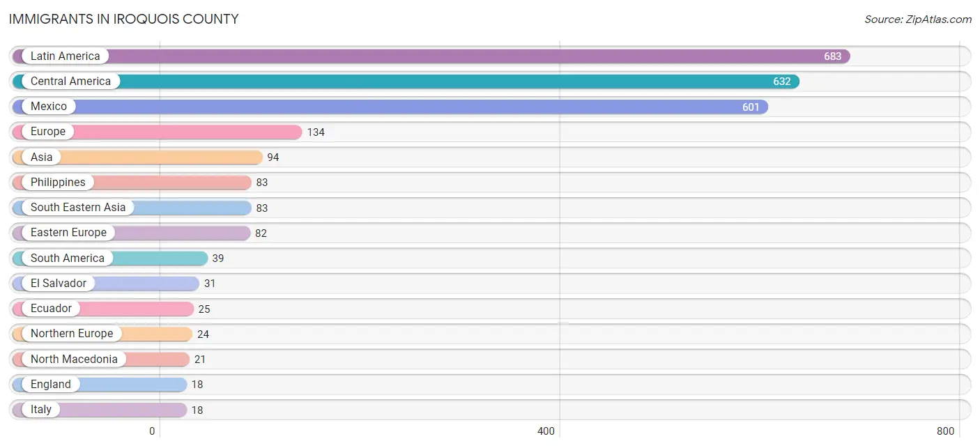Viewport: 980px width, 448px height.
Task: Click the value 94 next to the Asia bar
Action: coord(273,157)
